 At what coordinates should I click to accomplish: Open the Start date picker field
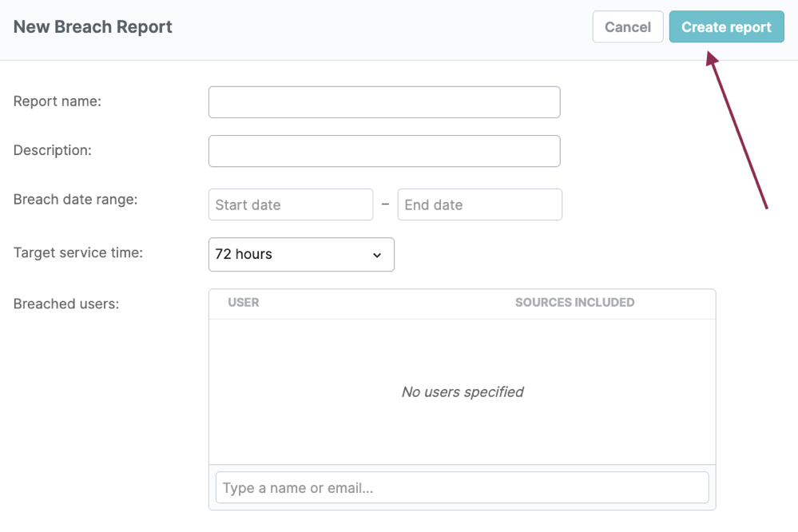tap(291, 204)
